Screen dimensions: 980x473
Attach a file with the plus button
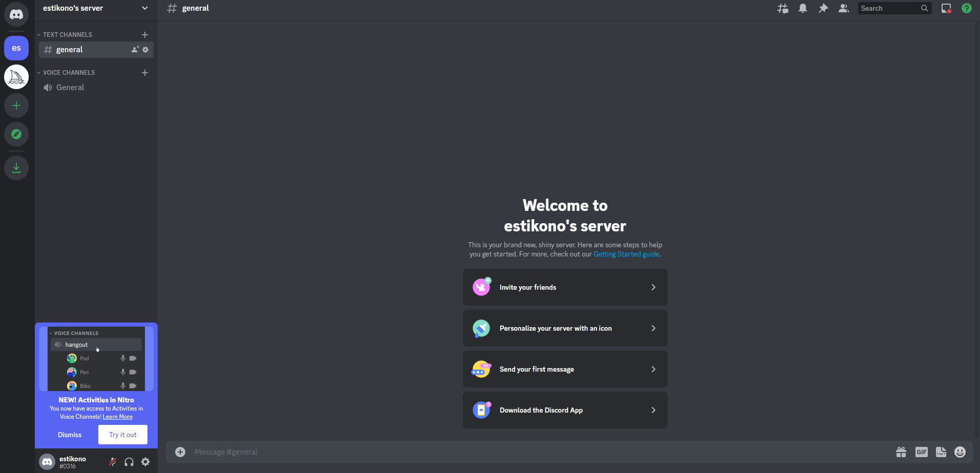click(x=180, y=452)
